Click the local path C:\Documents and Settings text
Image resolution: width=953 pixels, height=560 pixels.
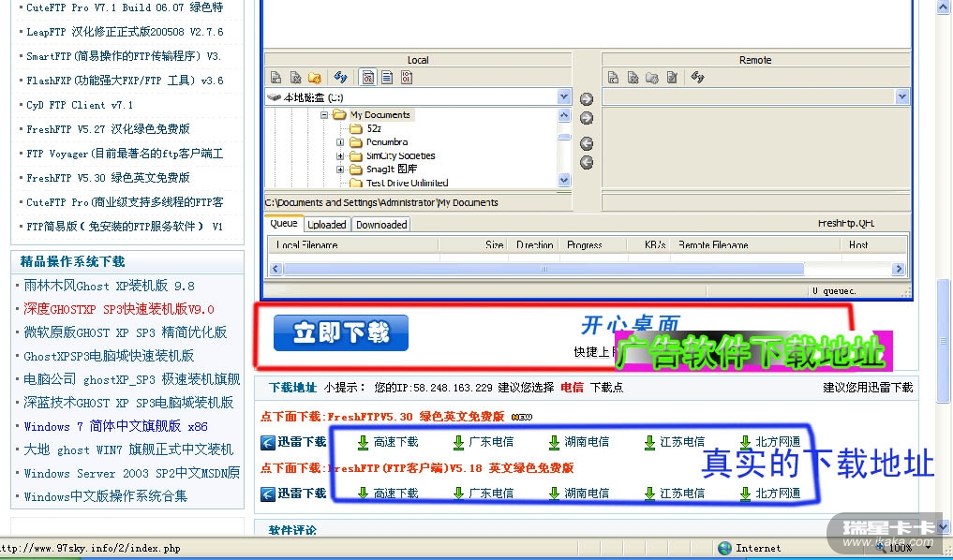coord(381,202)
